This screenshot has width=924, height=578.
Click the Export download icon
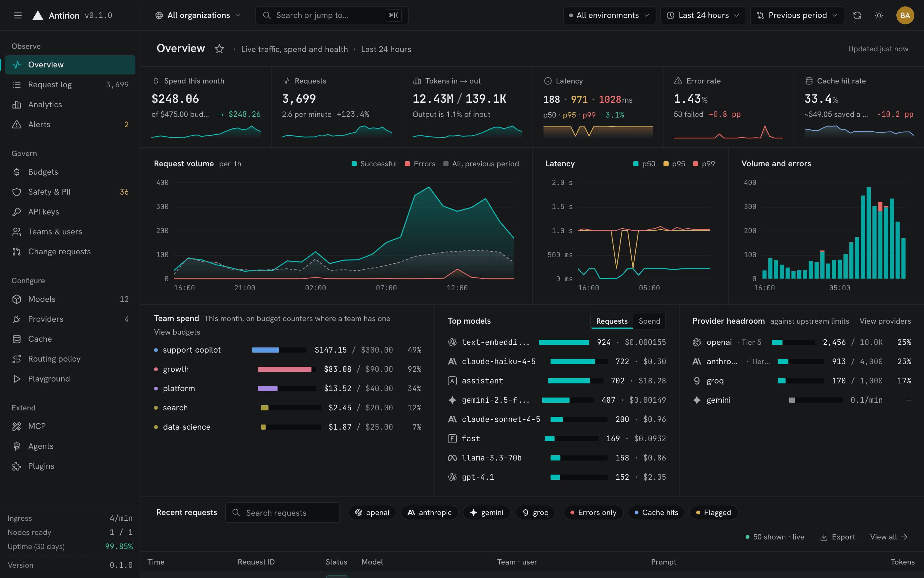pos(824,537)
